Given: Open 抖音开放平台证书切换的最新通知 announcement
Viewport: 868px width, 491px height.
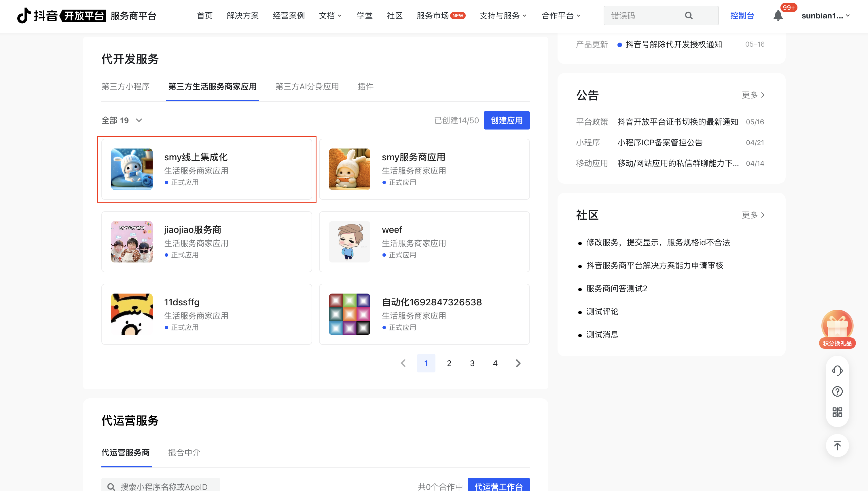Looking at the screenshot, I should [x=678, y=122].
